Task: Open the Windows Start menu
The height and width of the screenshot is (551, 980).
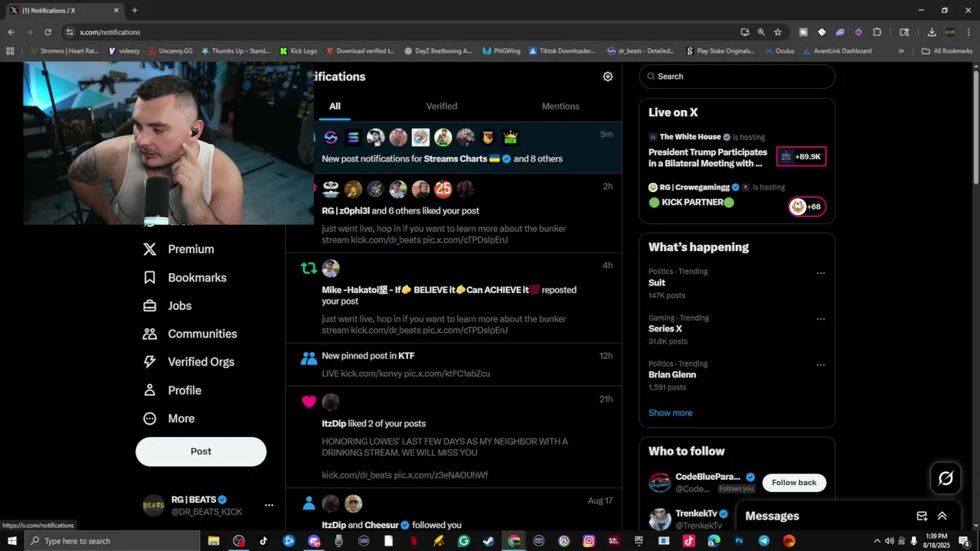Action: click(x=12, y=541)
